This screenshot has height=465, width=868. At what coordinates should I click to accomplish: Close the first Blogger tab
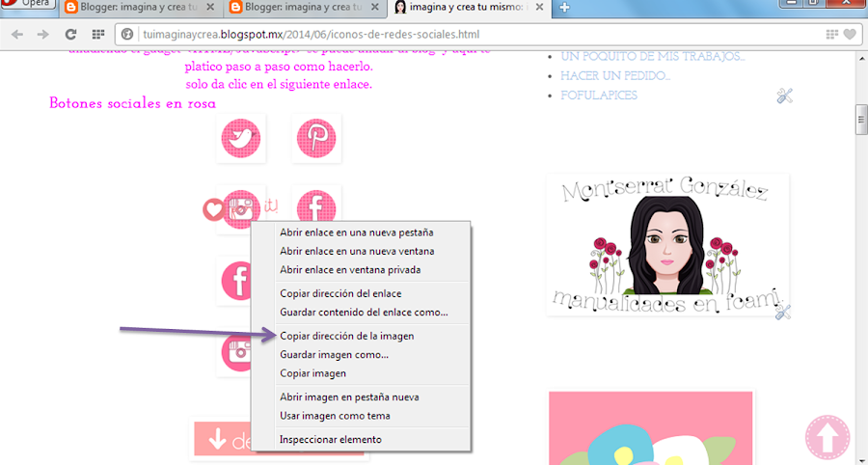pyautogui.click(x=210, y=7)
